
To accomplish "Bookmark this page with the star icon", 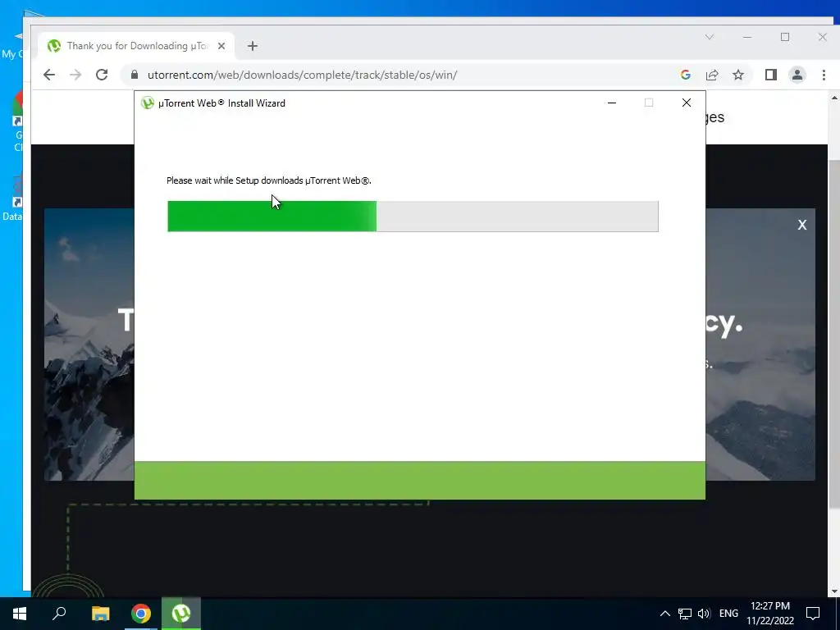I will click(x=738, y=75).
